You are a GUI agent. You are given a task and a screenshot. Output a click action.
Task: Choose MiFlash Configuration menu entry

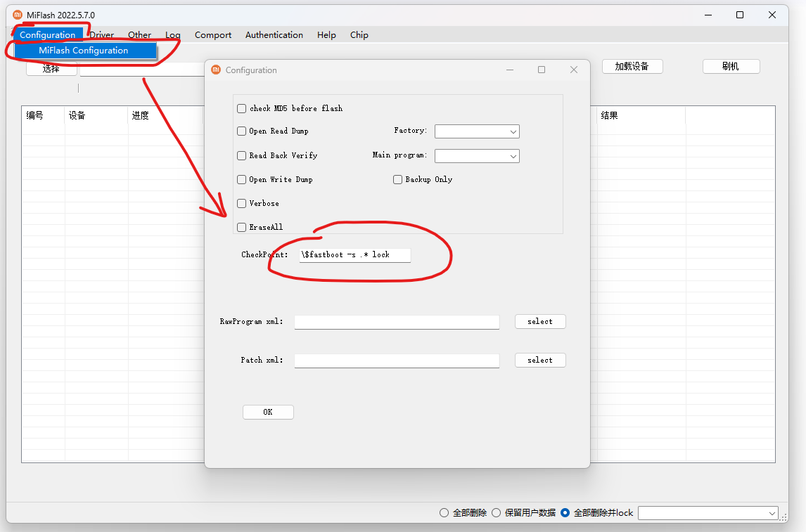[x=85, y=51]
